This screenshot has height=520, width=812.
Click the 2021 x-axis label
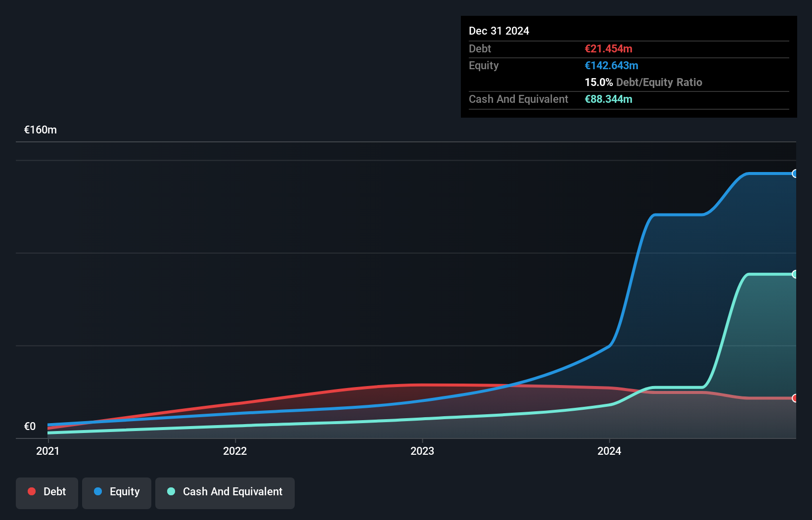coord(48,451)
